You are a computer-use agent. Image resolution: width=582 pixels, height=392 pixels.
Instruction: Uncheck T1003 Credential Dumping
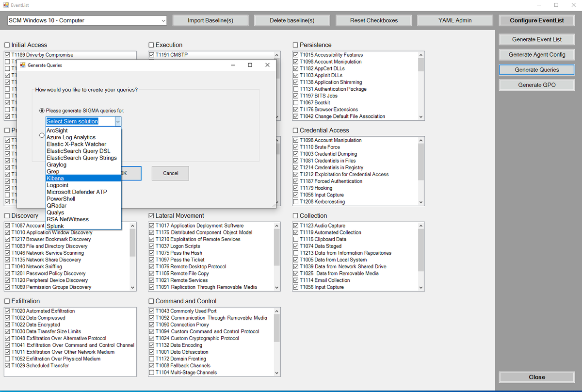(x=296, y=154)
